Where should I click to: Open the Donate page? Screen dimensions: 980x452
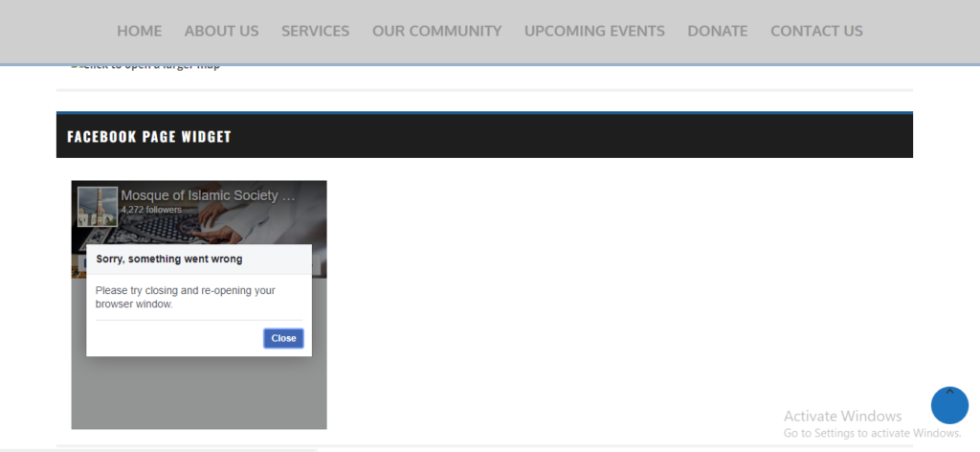tap(717, 31)
